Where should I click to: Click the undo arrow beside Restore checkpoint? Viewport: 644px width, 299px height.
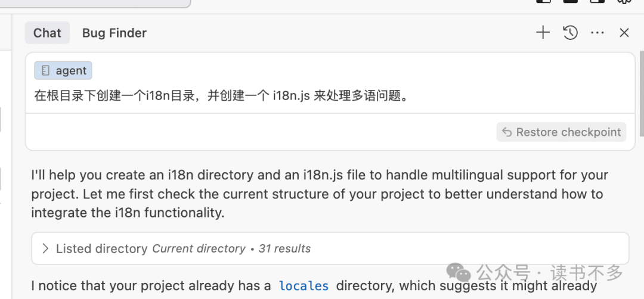507,132
